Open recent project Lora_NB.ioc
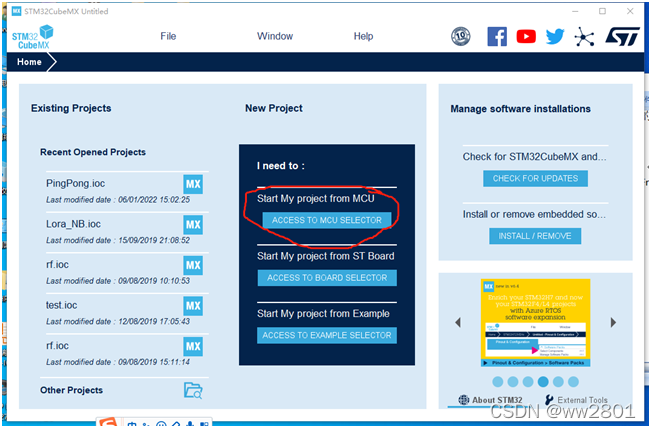651x428 pixels. [73, 224]
